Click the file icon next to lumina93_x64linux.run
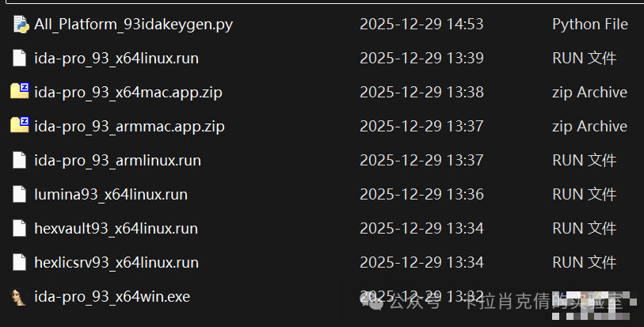Image resolution: width=644 pixels, height=327 pixels. pos(19,194)
